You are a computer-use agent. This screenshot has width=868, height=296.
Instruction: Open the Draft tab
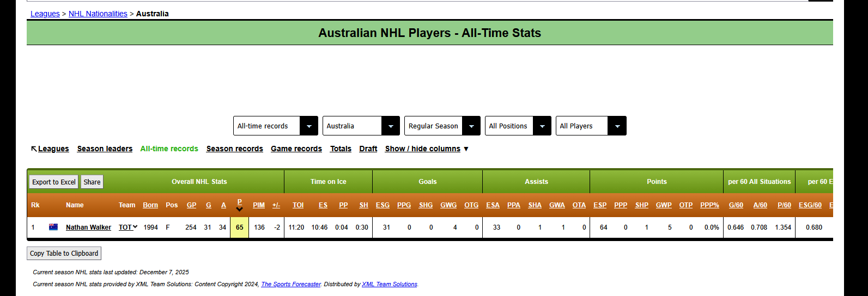[x=368, y=149]
